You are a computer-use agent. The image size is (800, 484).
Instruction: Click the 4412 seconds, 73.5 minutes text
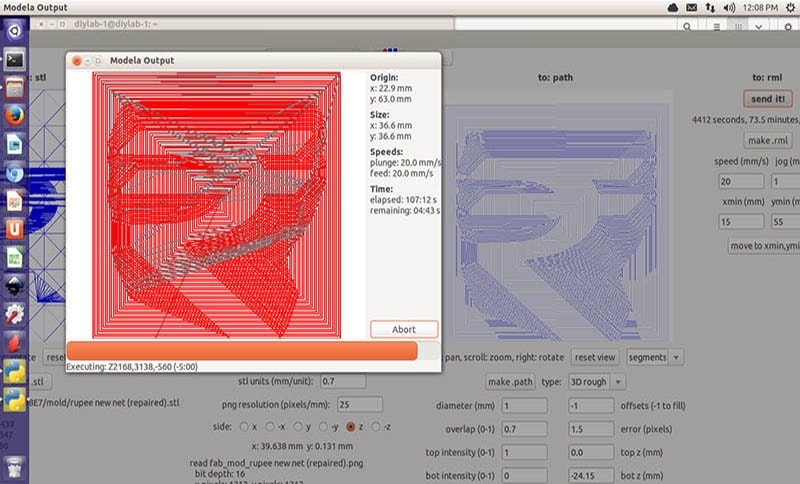click(745, 119)
